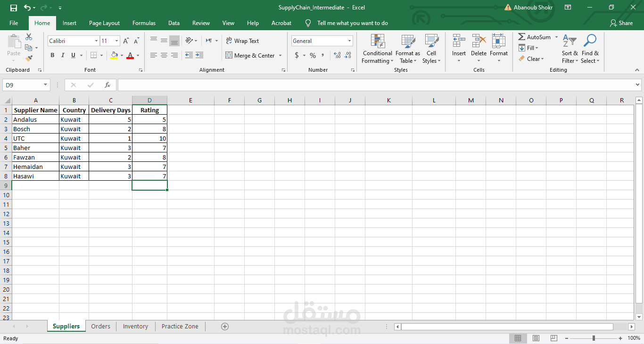The height and width of the screenshot is (344, 644).
Task: Increase decimal places
Action: coord(337,55)
